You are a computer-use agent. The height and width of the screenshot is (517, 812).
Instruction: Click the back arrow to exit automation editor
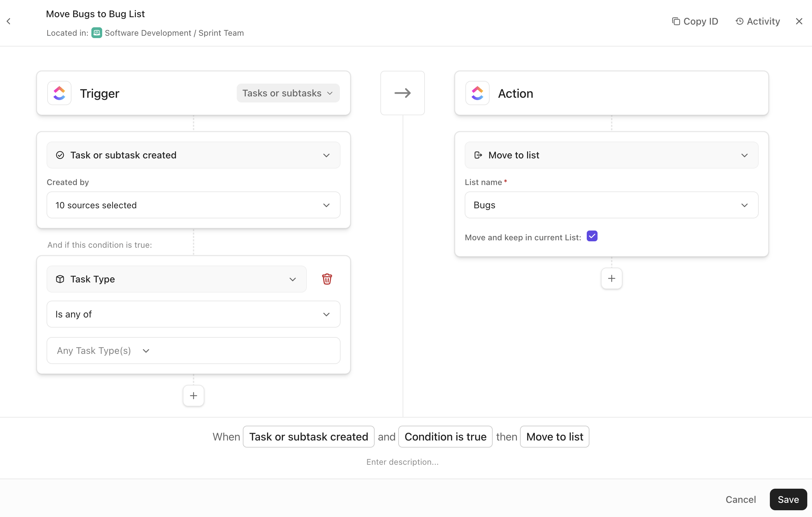tap(8, 21)
